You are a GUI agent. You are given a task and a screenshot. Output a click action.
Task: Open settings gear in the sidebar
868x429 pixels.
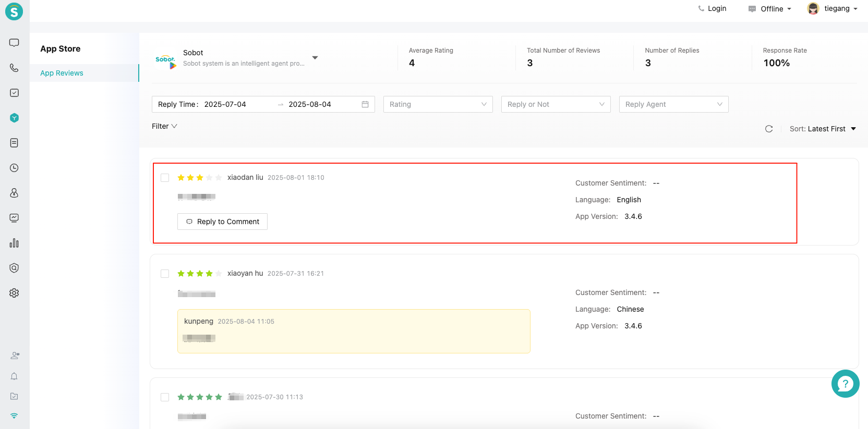pyautogui.click(x=14, y=293)
